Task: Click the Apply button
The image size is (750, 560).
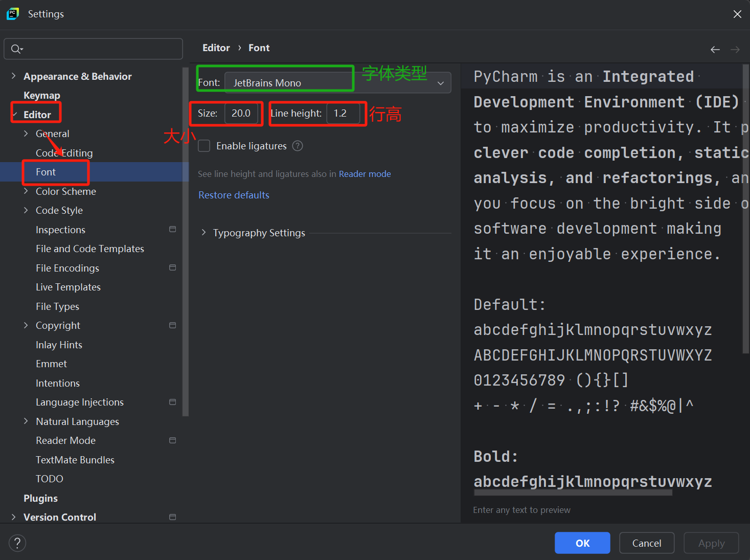Action: pos(711,543)
